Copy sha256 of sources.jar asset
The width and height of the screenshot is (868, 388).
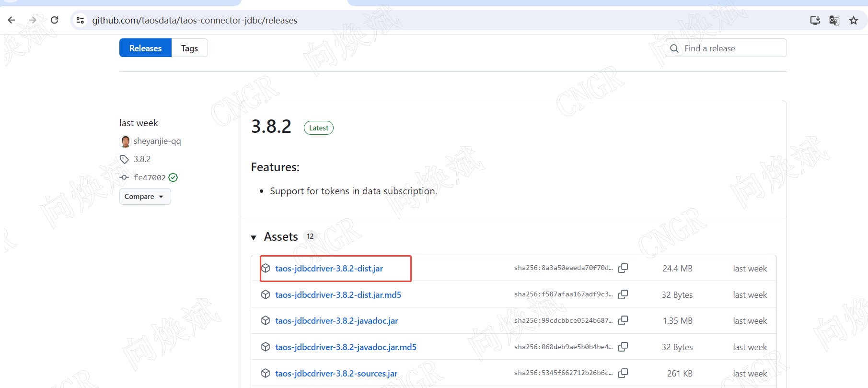(623, 373)
